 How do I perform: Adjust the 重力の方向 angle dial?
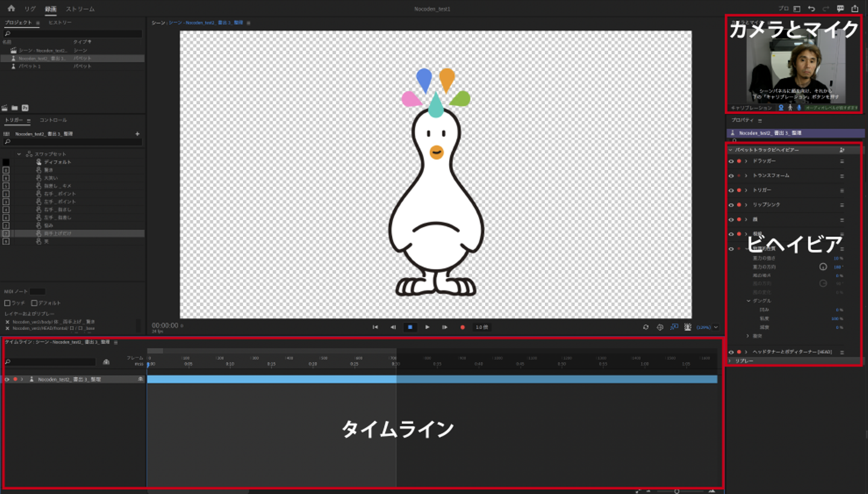pyautogui.click(x=823, y=266)
